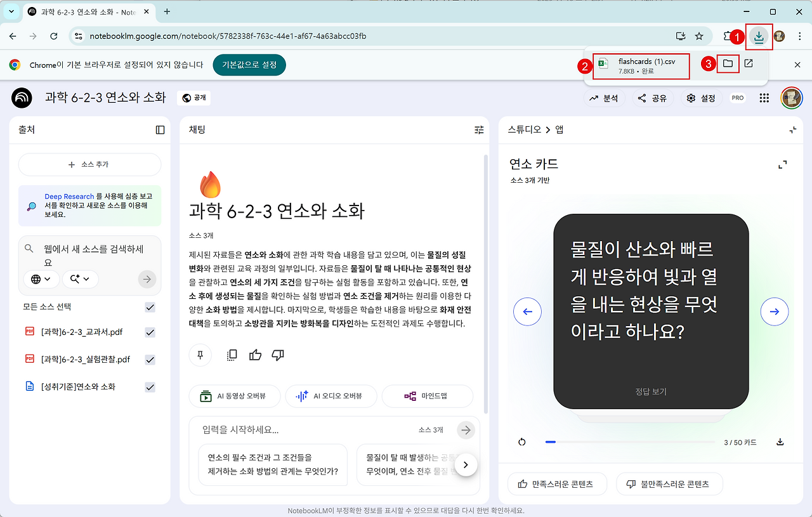Give the chat summary a thumbs up
812x517 pixels.
coord(255,355)
